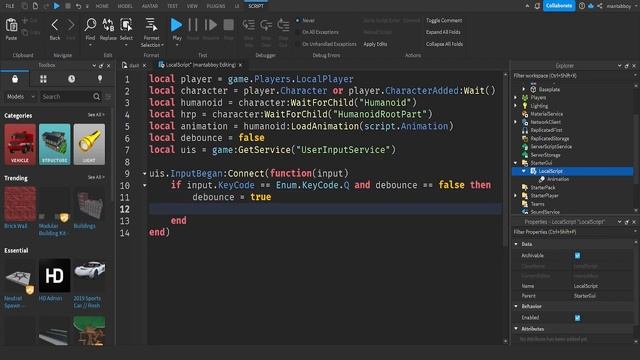This screenshot has height=360, width=640.
Task: Switch to the MODEL ribbon tab
Action: (125, 6)
